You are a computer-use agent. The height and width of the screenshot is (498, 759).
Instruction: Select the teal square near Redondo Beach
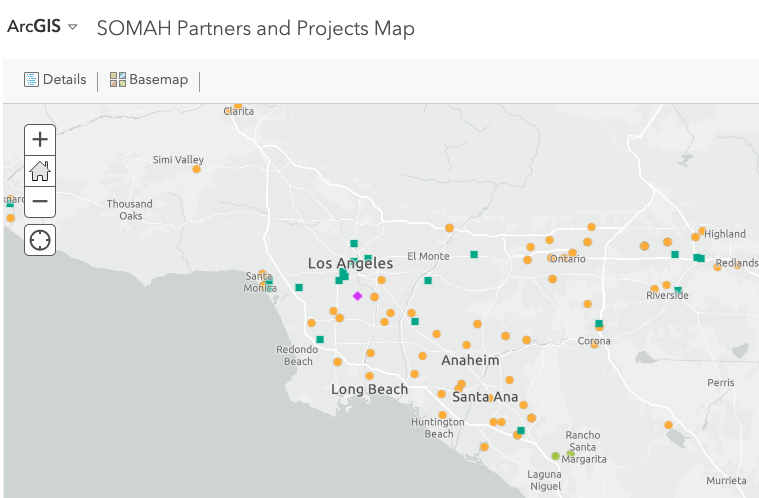pyautogui.click(x=319, y=339)
